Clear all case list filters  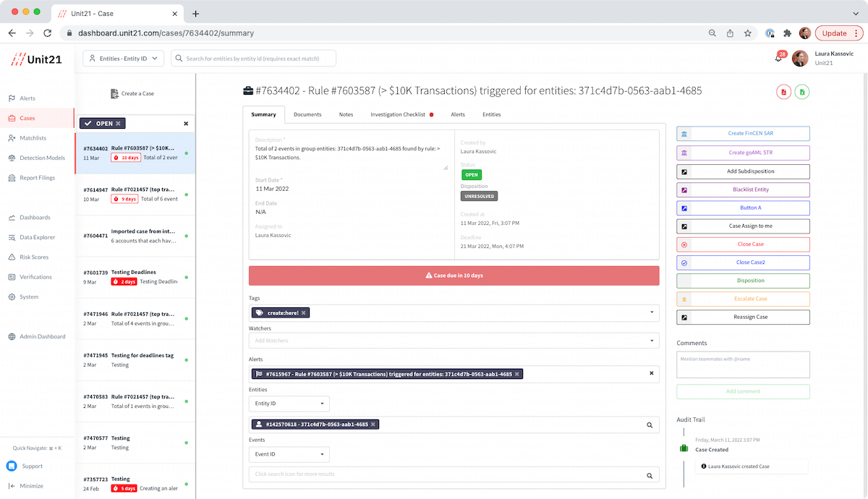click(x=186, y=124)
